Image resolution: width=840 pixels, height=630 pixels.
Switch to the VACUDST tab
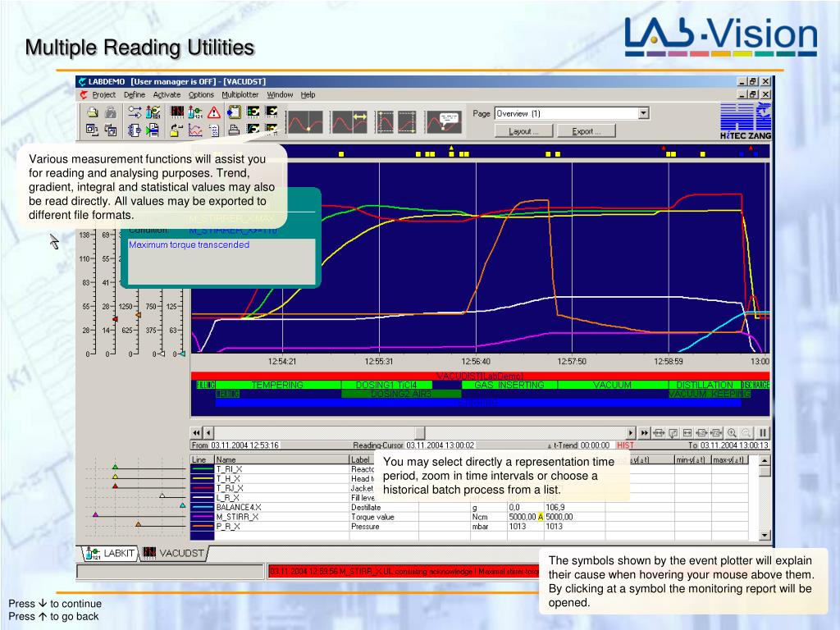[174, 553]
